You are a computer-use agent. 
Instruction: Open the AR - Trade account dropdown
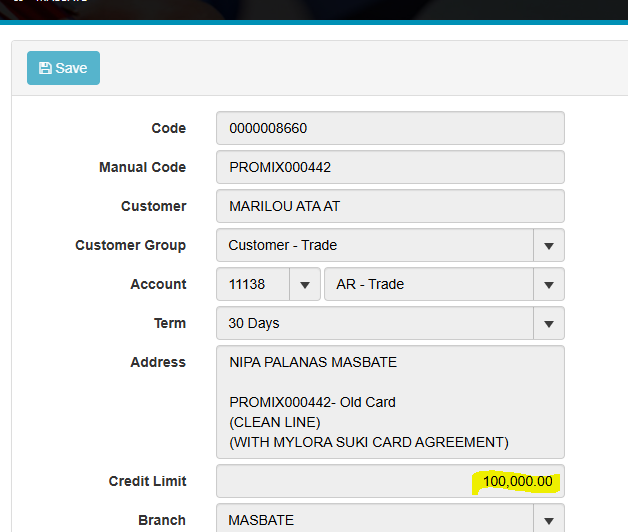point(548,284)
